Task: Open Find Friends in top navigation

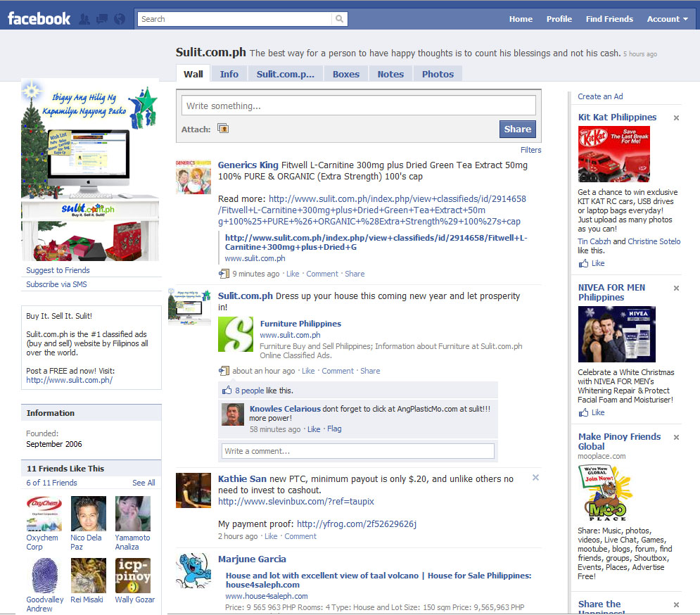Action: (609, 19)
